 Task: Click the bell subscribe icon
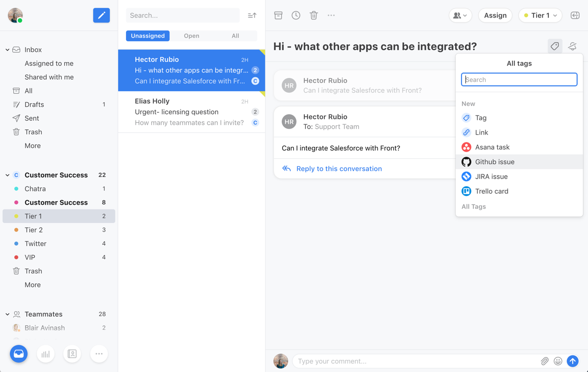tap(572, 46)
